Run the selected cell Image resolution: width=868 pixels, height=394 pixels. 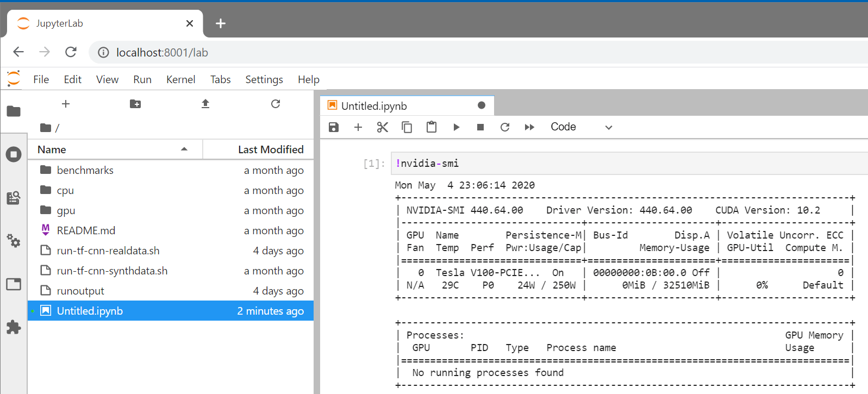click(x=457, y=127)
